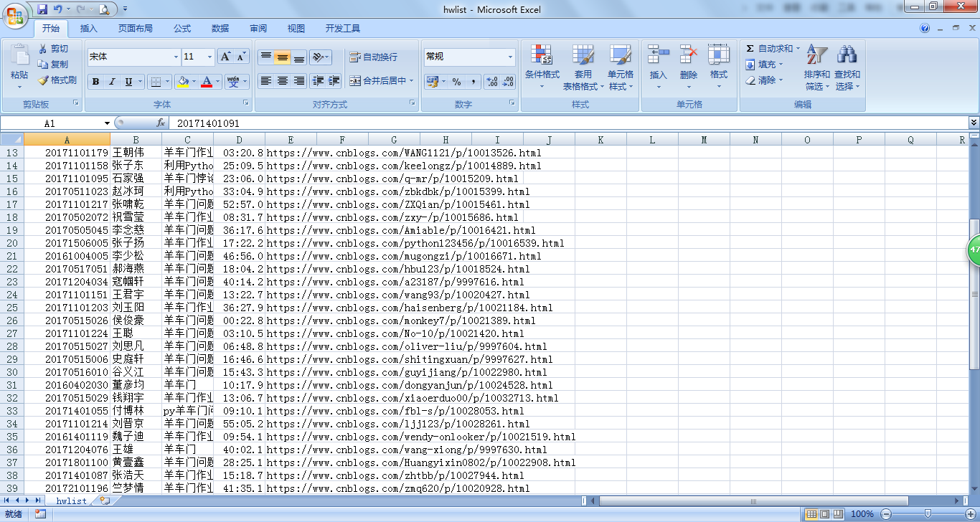Open the 文 phonetic guide button
This screenshot has width=980, height=522.
(x=234, y=82)
